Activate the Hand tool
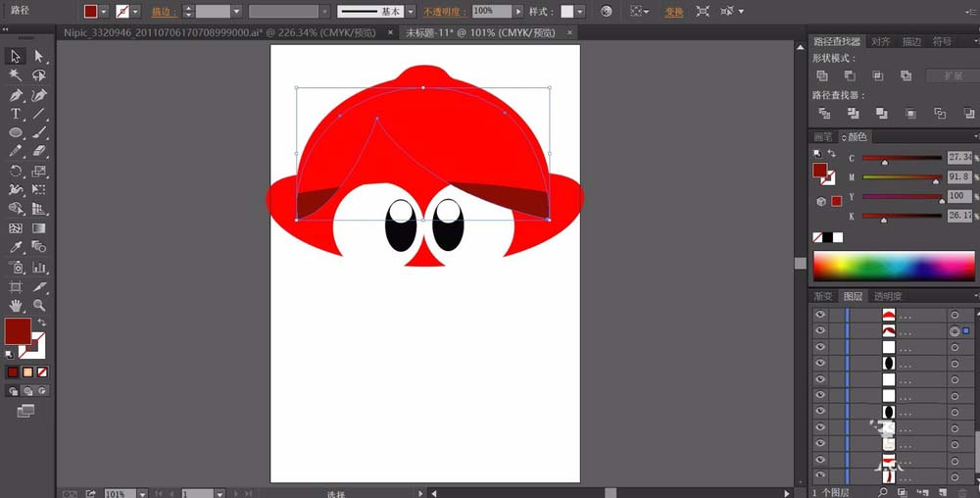 click(16, 305)
